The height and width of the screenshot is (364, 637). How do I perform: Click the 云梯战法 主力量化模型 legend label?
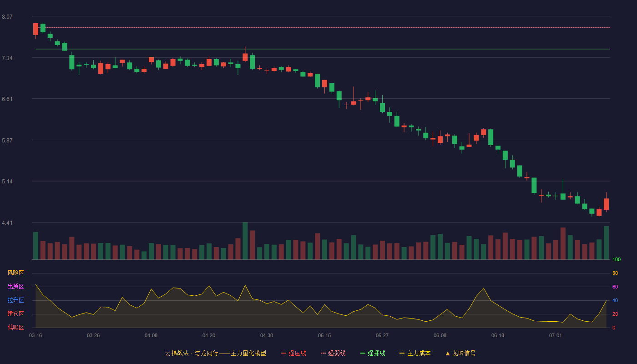click(x=216, y=353)
